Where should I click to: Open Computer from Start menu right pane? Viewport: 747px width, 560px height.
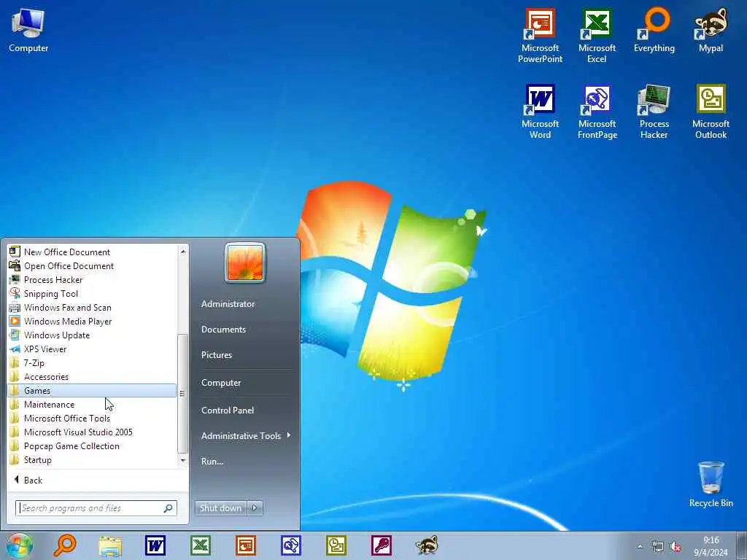221,383
